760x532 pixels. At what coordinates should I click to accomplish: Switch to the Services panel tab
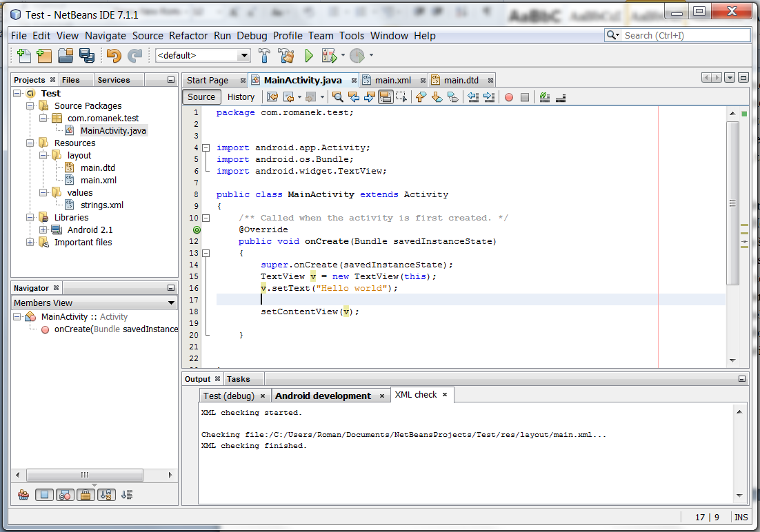click(x=113, y=80)
